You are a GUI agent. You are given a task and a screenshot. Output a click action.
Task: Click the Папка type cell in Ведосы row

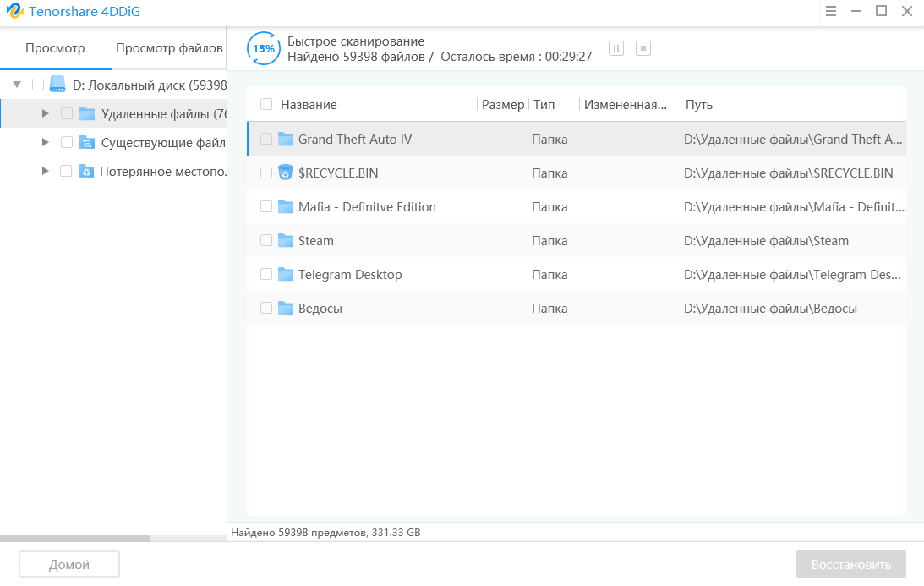click(x=549, y=309)
